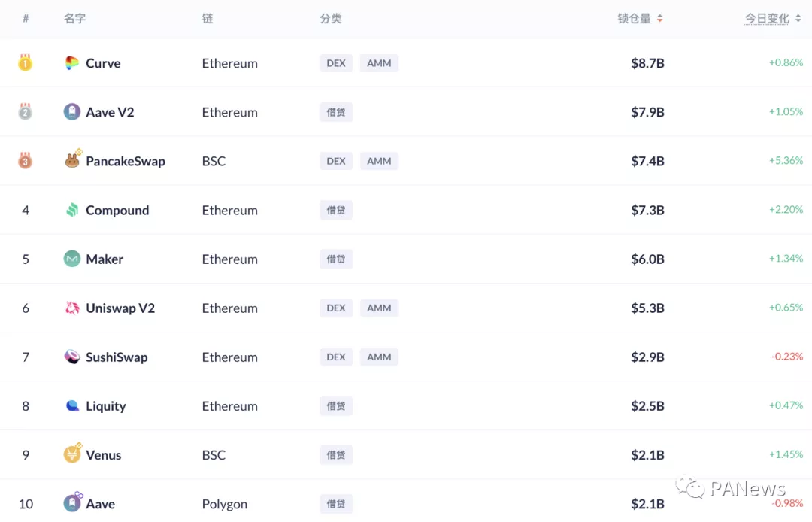Image resolution: width=812 pixels, height=522 pixels.
Task: Sort by 锁仓量 column arrow
Action: tap(660, 18)
